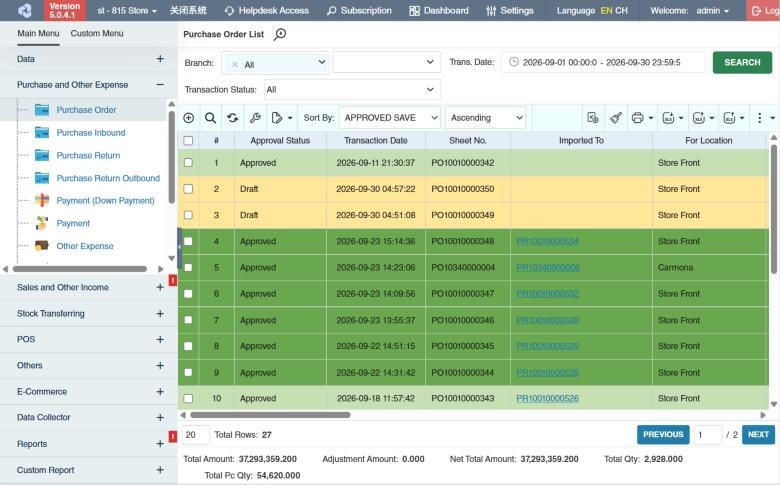
Task: Open the Branch All dropdown
Action: tap(275, 63)
